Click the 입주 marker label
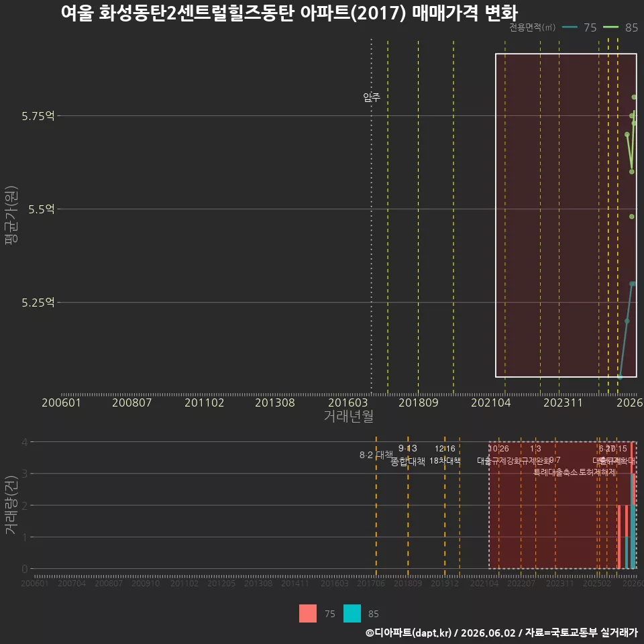Screen dimensions: 644x644 (372, 97)
